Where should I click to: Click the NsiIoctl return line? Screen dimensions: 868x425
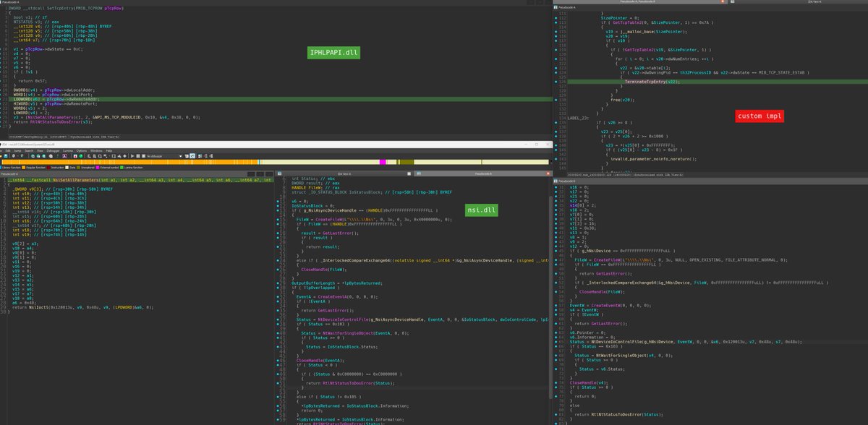pyautogui.click(x=84, y=307)
